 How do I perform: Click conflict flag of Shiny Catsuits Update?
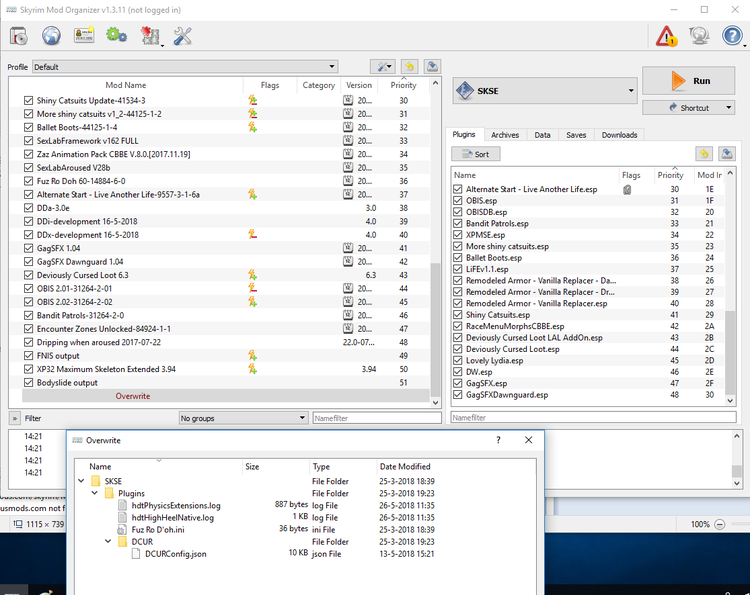[253, 100]
